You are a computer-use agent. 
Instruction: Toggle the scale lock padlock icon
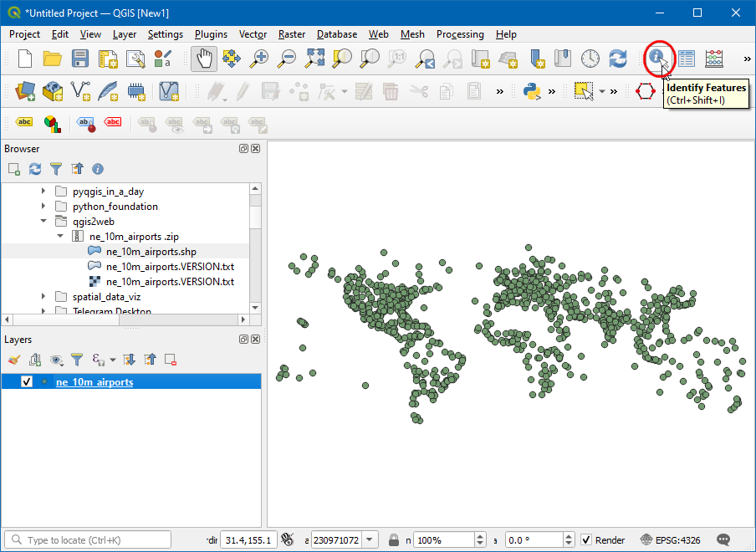coord(393,540)
